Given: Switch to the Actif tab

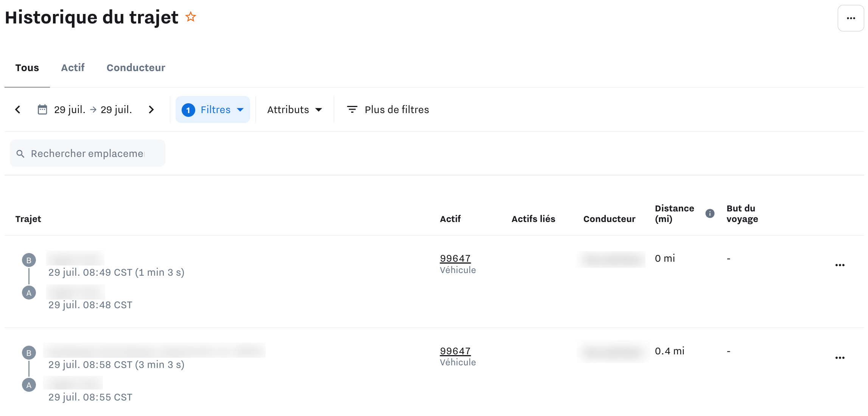Looking at the screenshot, I should click(x=73, y=68).
